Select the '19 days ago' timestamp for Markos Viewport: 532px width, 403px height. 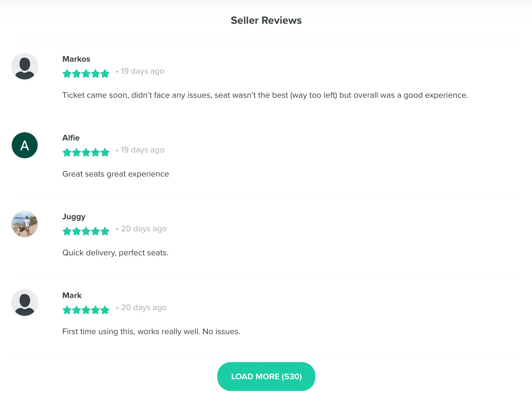pyautogui.click(x=142, y=71)
